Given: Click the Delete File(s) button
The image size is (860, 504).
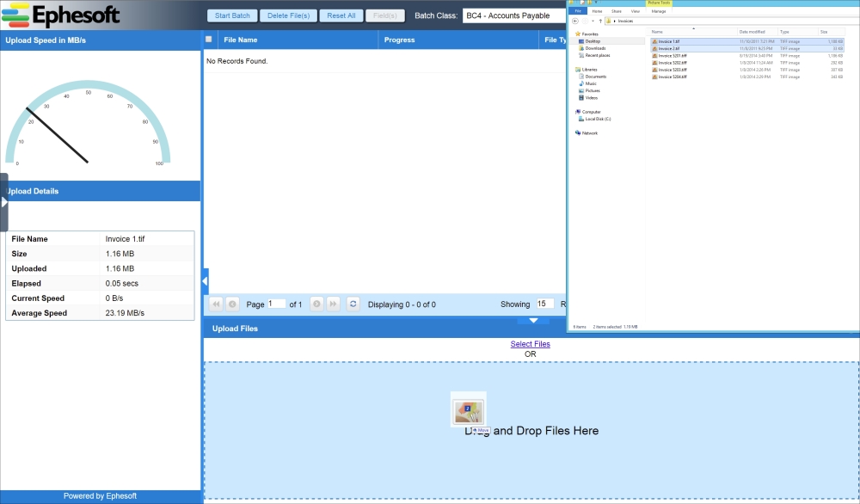Looking at the screenshot, I should coord(288,15).
